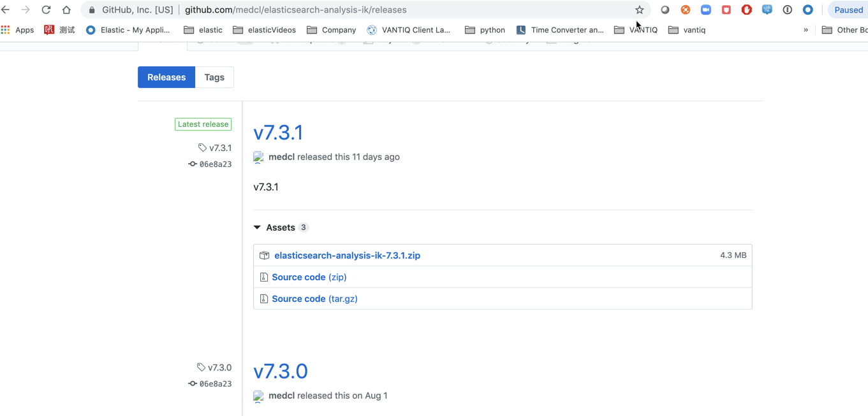Show hidden bookmarks with the » chevron

click(x=805, y=30)
